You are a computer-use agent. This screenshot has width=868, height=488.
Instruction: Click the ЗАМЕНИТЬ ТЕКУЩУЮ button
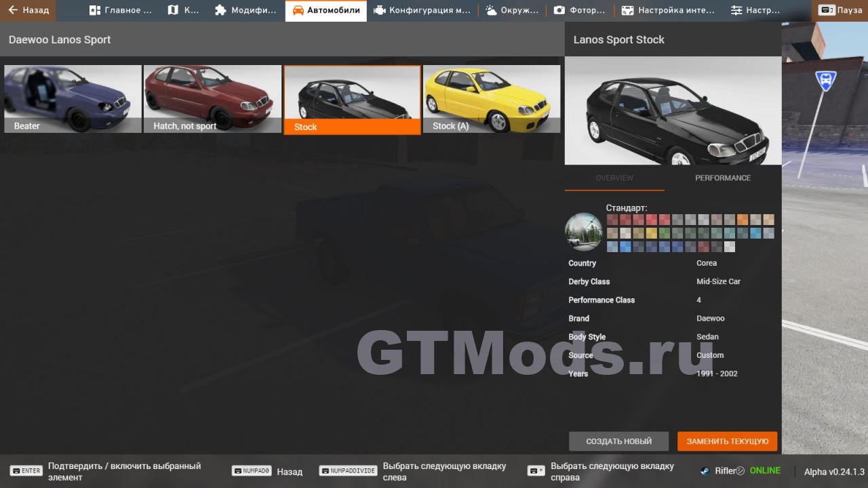(x=727, y=441)
